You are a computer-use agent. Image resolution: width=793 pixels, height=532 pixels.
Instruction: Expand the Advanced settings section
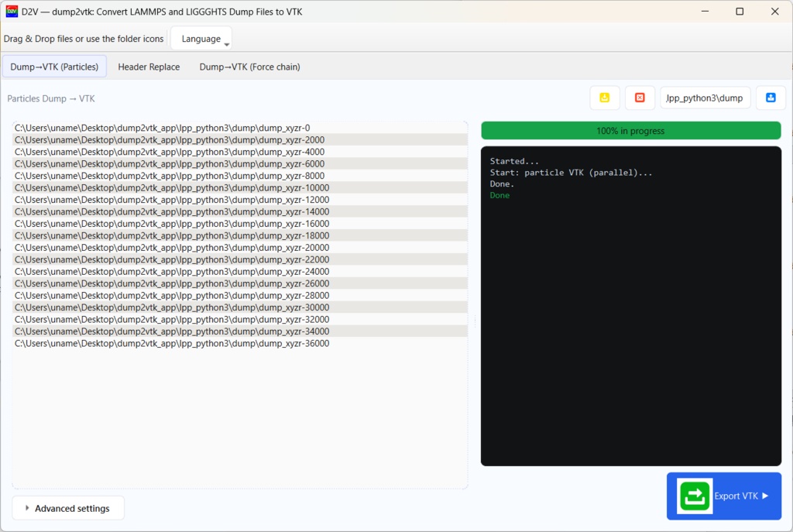(67, 508)
